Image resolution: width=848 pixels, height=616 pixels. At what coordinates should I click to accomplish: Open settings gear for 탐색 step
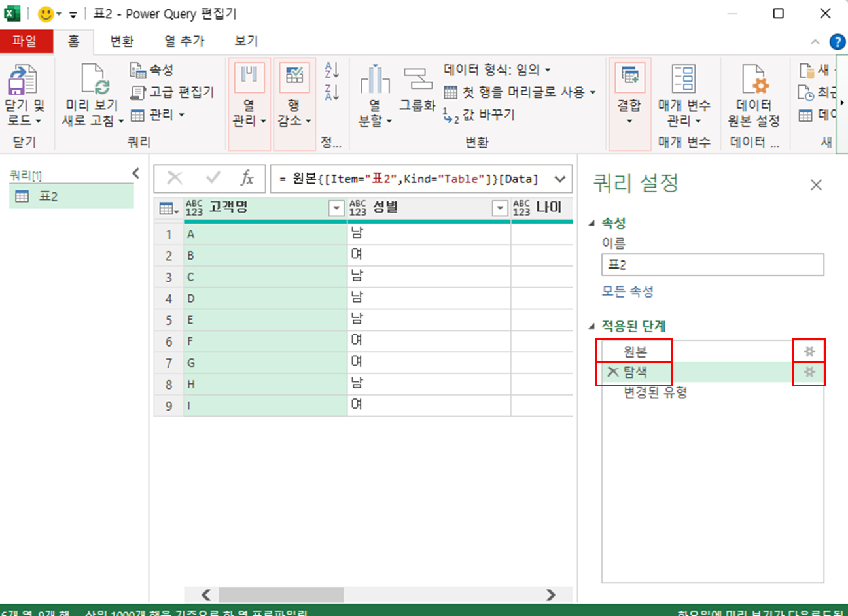809,372
